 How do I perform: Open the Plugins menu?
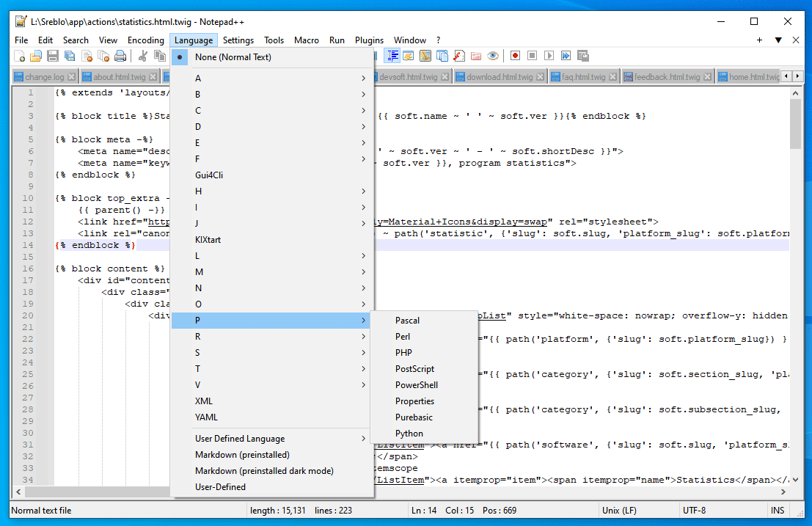click(x=369, y=40)
